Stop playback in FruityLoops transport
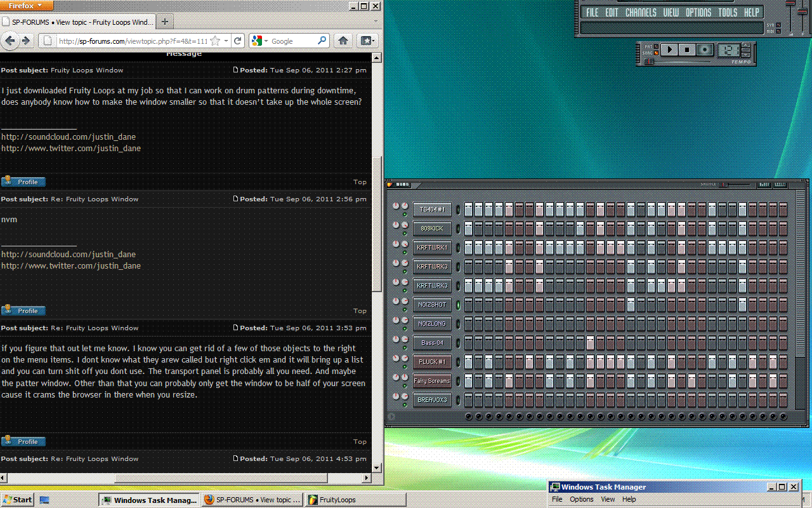812x508 pixels. [687, 50]
